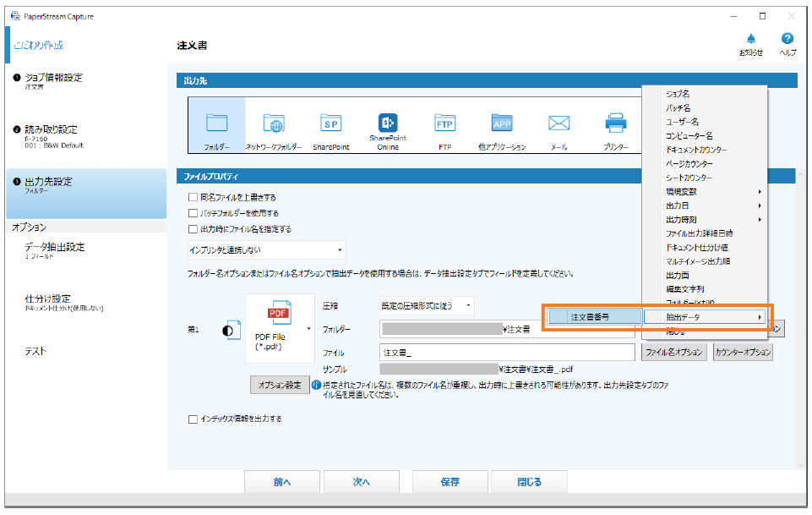The image size is (812, 515).
Task: Click the black and white page icon
Action: 232,330
